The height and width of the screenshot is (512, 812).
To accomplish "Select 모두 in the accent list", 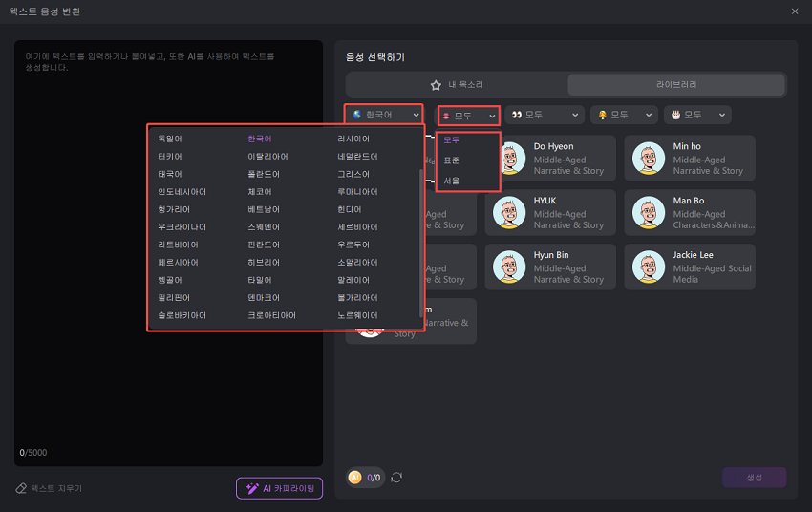I will click(x=452, y=139).
